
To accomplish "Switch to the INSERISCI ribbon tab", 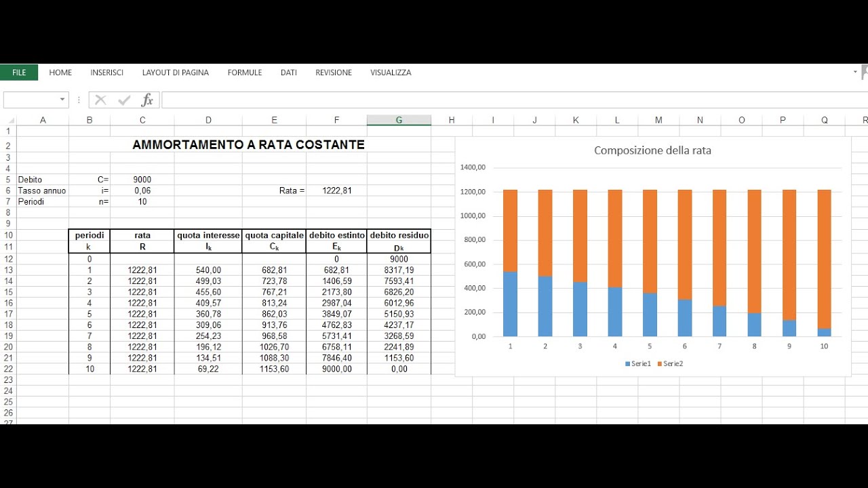I will tap(107, 73).
